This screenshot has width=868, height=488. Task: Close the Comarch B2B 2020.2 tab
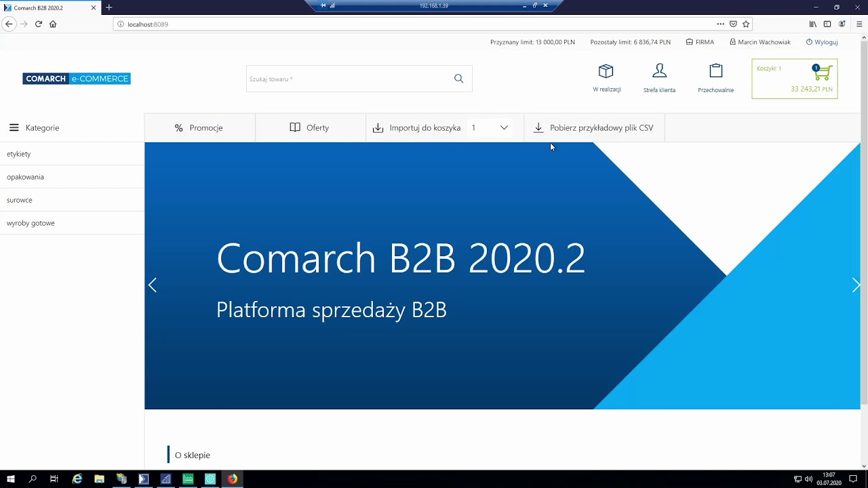point(94,7)
